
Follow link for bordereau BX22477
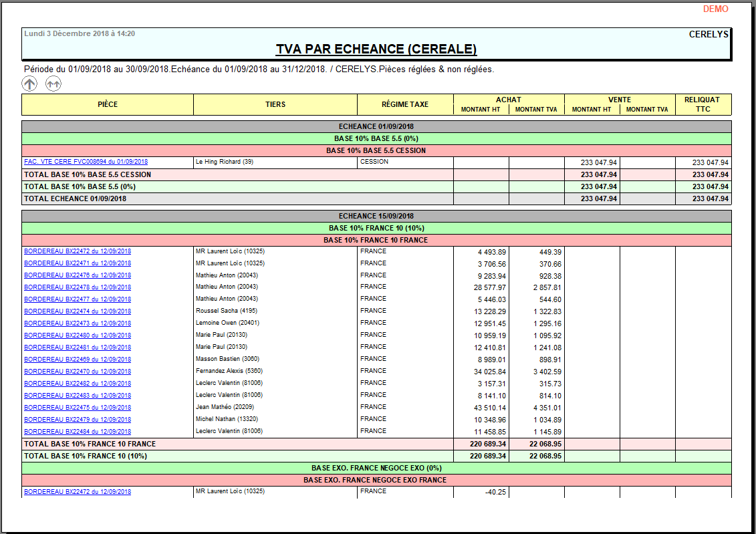pos(78,299)
